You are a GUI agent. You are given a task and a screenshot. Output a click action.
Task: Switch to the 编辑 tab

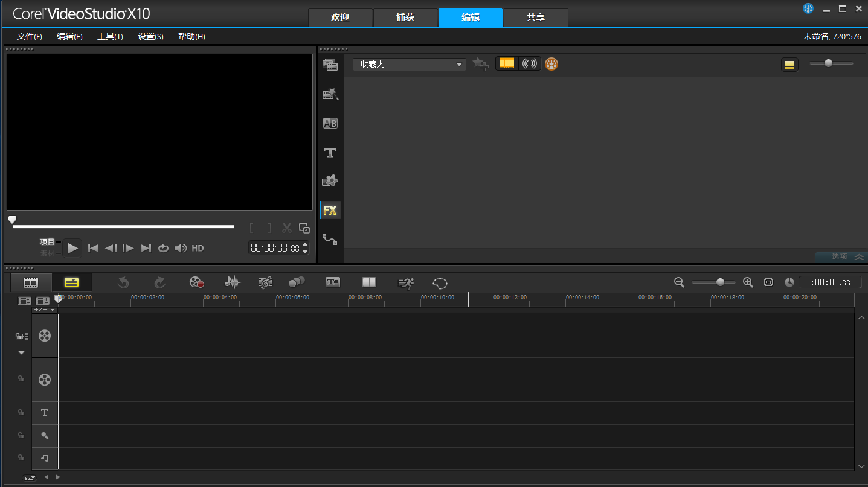click(x=471, y=18)
